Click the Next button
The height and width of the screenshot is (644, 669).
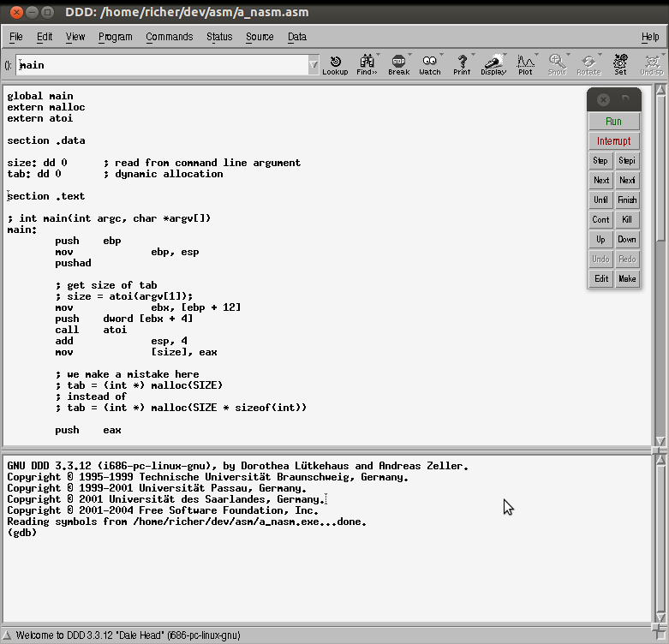(600, 181)
